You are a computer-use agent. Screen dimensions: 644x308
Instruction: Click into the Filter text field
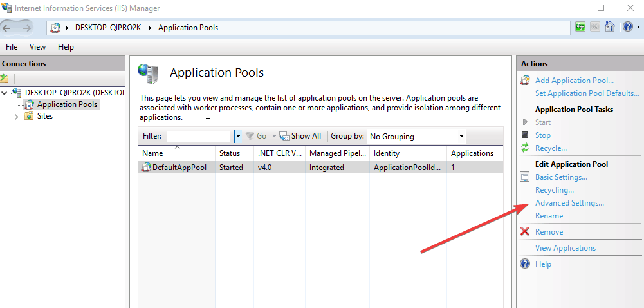(x=198, y=137)
